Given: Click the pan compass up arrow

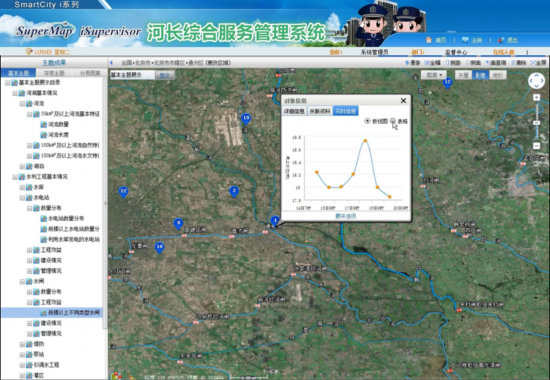Looking at the screenshot, I should click(x=537, y=76).
